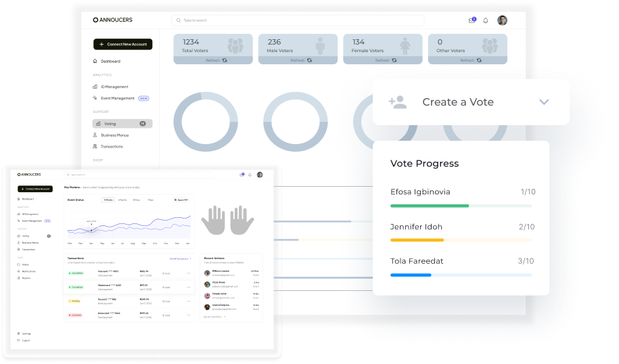Expand the Create a Vote chevron
619x364 pixels.
[x=544, y=102]
